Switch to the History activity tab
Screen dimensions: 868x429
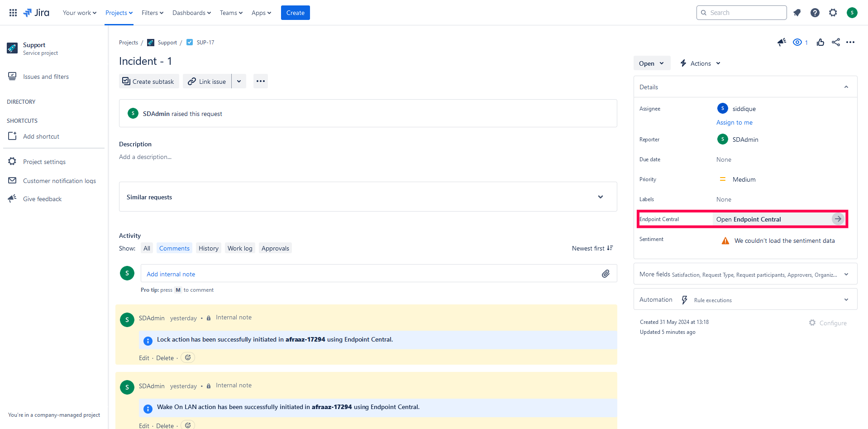tap(208, 248)
